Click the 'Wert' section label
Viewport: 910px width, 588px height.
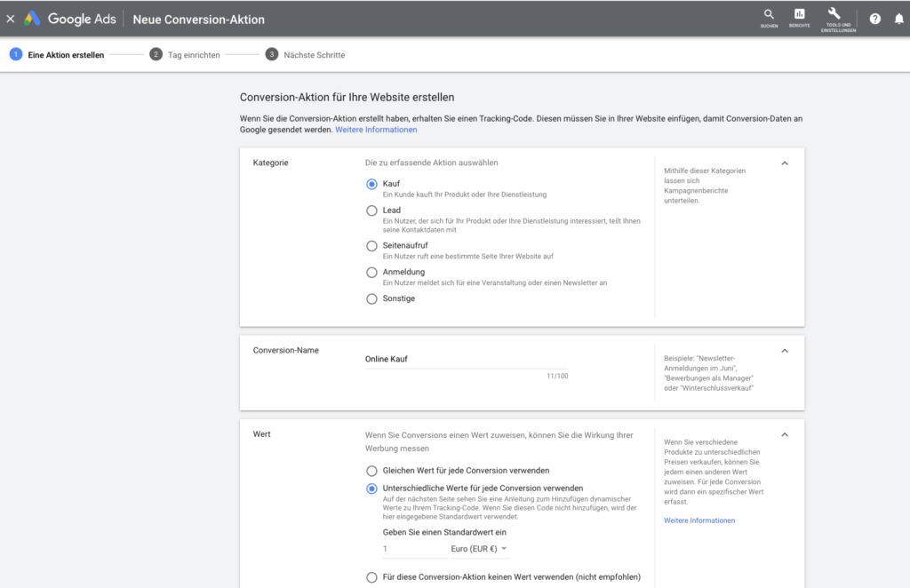coord(262,434)
